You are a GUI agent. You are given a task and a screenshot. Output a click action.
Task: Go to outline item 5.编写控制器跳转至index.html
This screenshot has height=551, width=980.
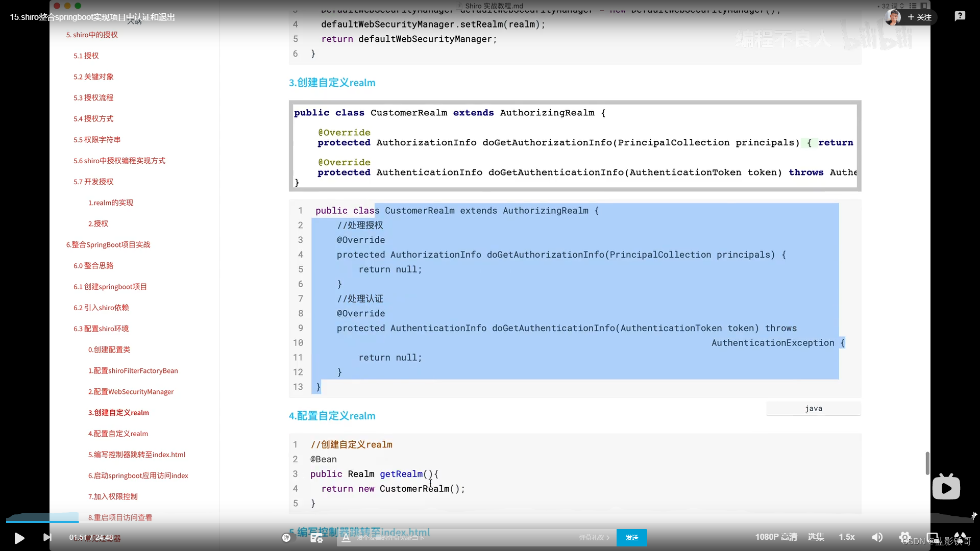tap(137, 455)
